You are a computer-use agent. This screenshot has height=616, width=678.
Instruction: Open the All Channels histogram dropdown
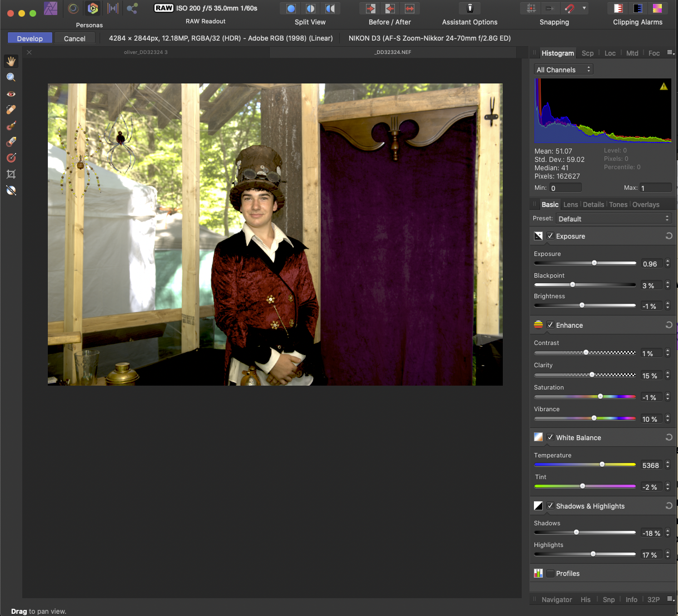click(563, 70)
